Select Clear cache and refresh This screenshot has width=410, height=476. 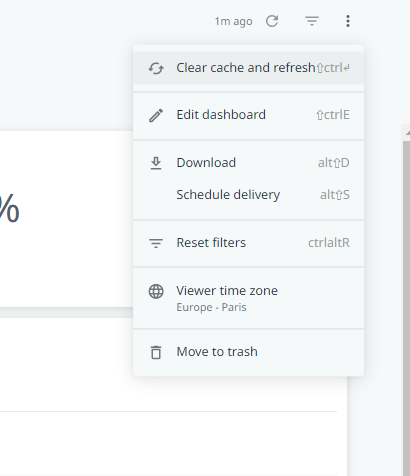(248, 68)
